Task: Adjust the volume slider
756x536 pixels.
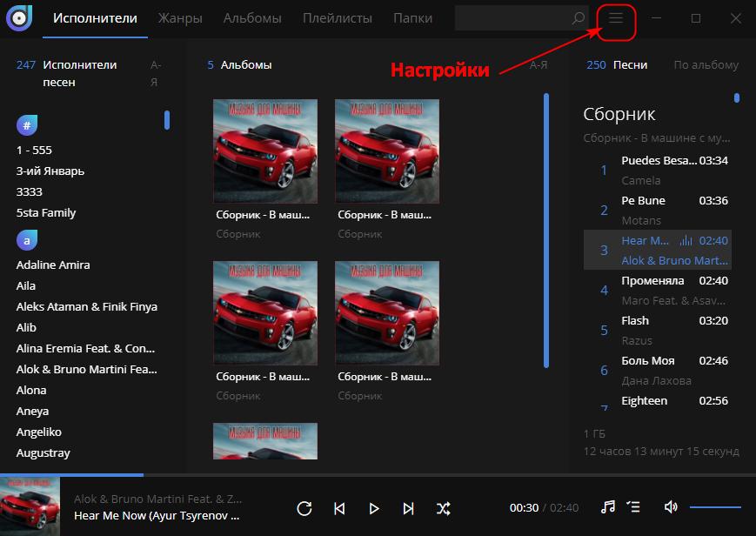Action: tap(715, 507)
